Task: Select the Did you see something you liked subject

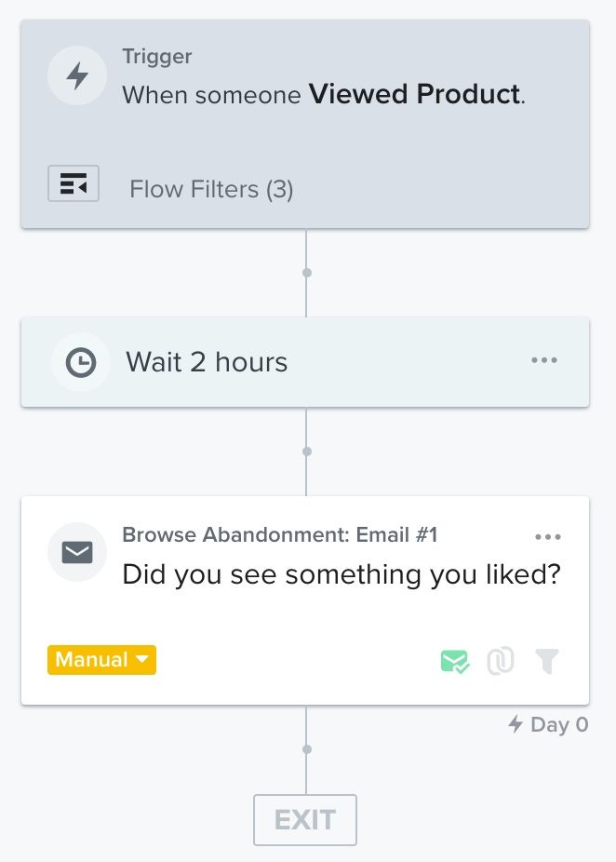Action: point(339,574)
